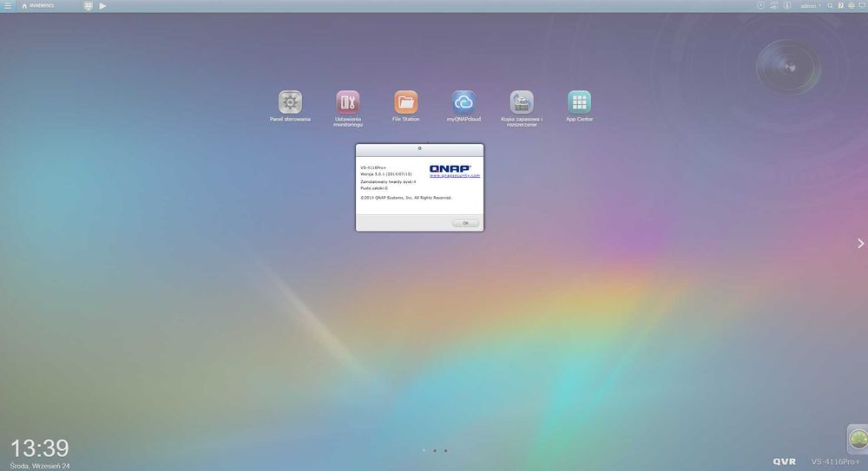Click the VS-4116Pro+ label bottom-right
This screenshot has height=471, width=868.
pyautogui.click(x=835, y=461)
